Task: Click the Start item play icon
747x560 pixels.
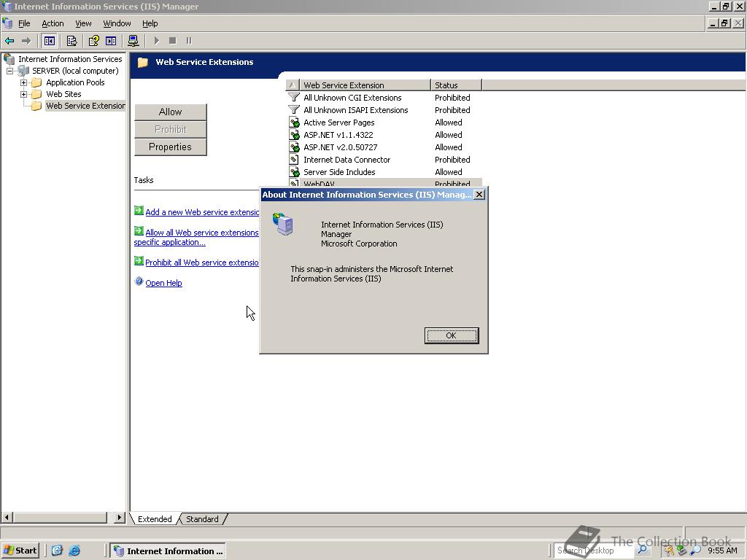Action: pyautogui.click(x=156, y=41)
